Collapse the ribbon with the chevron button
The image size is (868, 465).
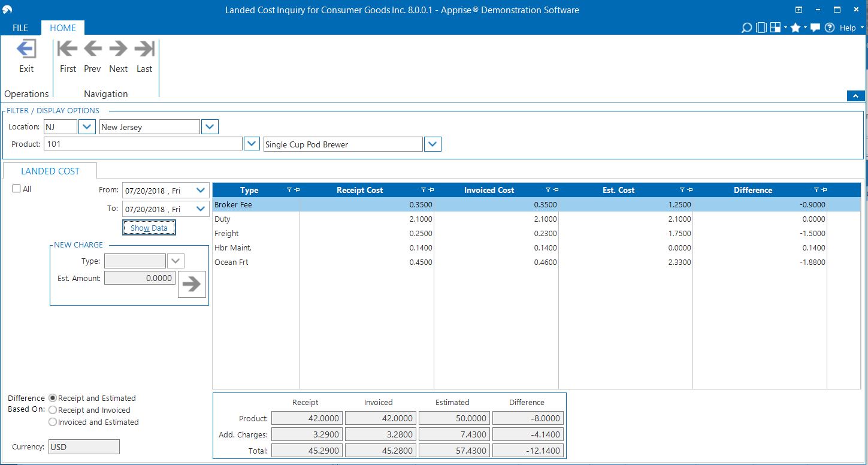(855, 96)
